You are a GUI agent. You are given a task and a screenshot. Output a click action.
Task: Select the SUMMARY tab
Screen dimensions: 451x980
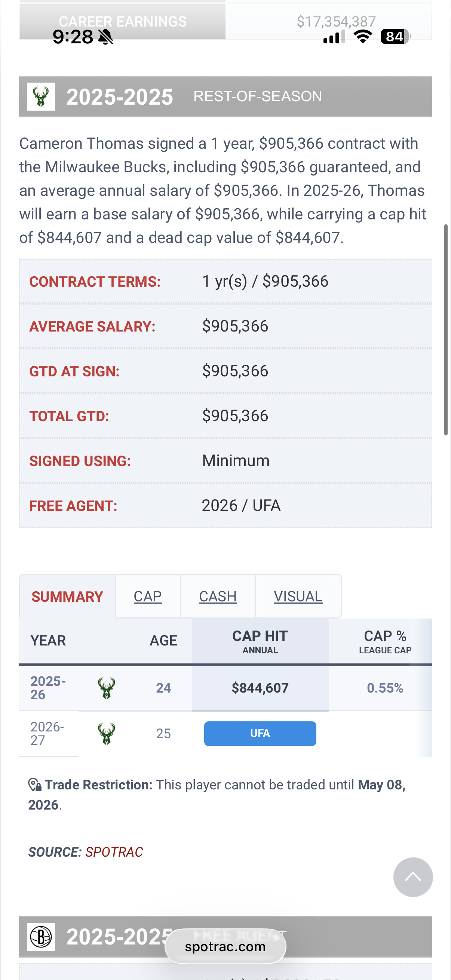click(x=67, y=597)
